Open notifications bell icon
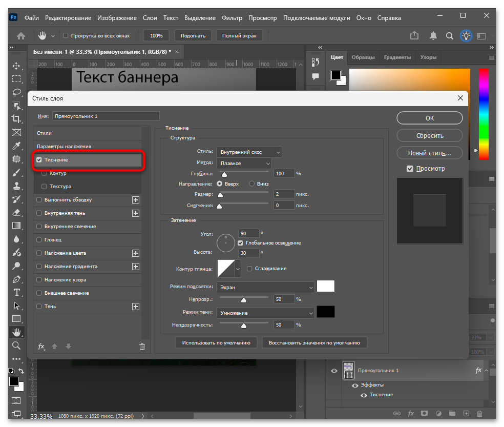 pyautogui.click(x=433, y=36)
